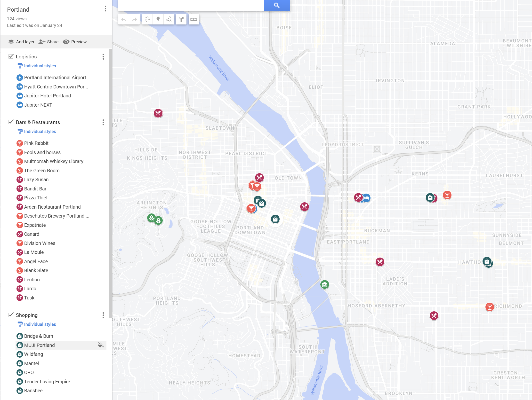Uncheck the Logistics layer checkbox
Image resolution: width=532 pixels, height=400 pixels.
click(11, 56)
